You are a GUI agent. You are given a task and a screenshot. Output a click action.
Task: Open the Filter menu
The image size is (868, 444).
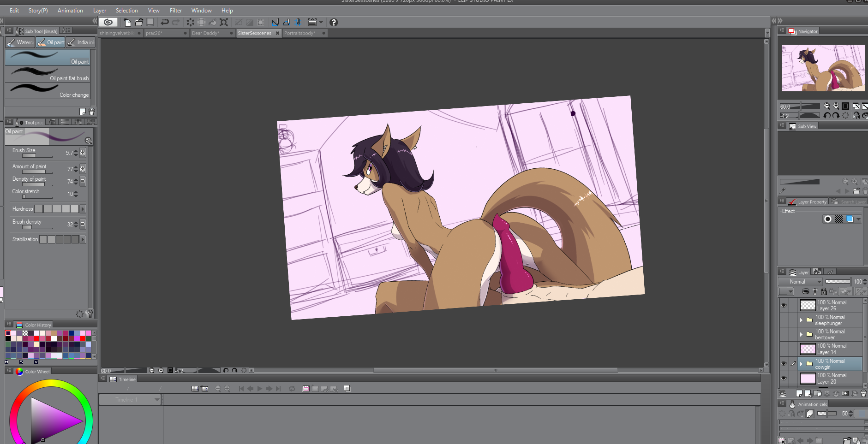175,11
